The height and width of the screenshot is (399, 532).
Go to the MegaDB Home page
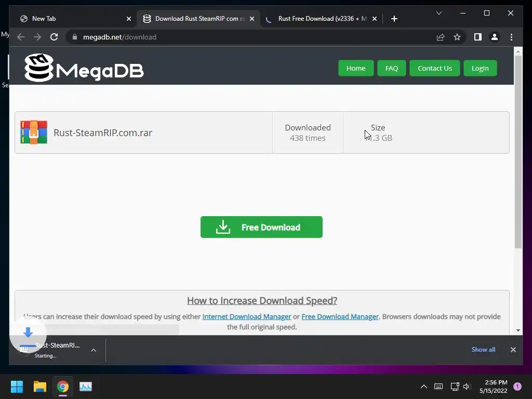[356, 68]
